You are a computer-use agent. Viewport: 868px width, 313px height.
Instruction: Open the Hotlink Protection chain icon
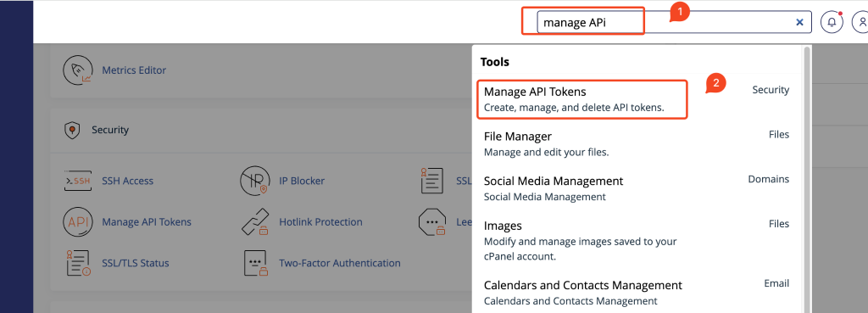[x=254, y=221]
